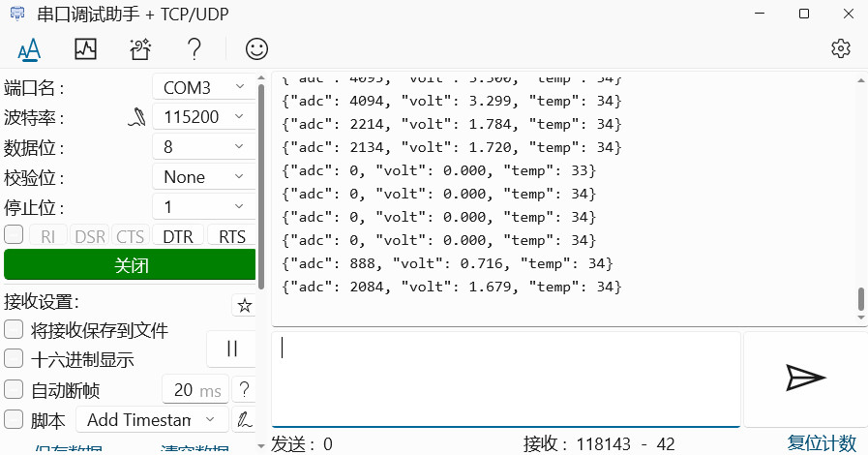Expand the stop bits dropdown showing 1
The image size is (868, 455).
click(x=204, y=207)
